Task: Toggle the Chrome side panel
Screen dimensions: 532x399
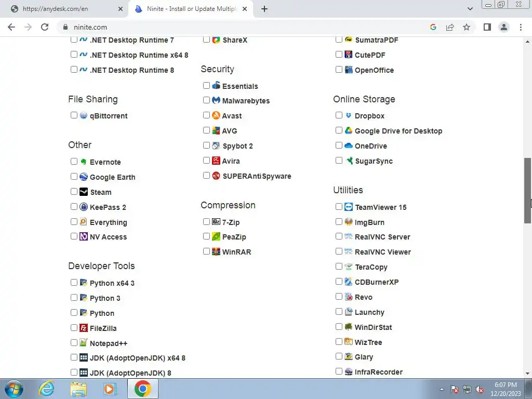Action: tap(487, 27)
